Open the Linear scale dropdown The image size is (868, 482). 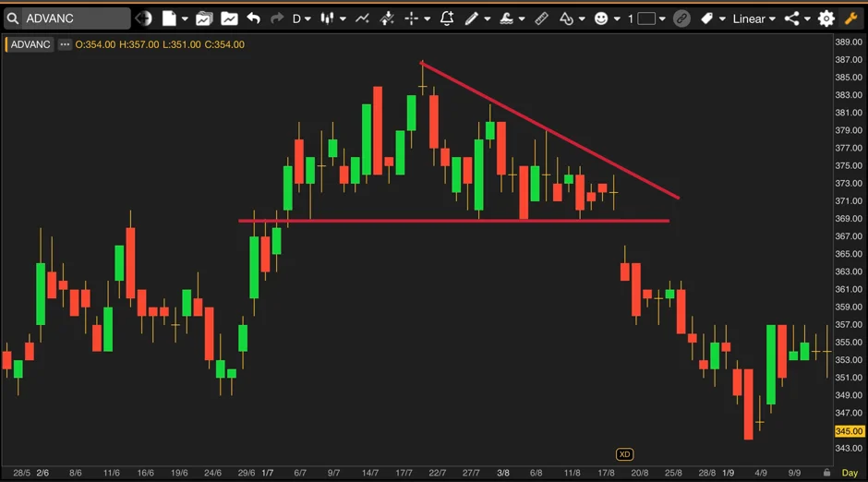coord(754,18)
